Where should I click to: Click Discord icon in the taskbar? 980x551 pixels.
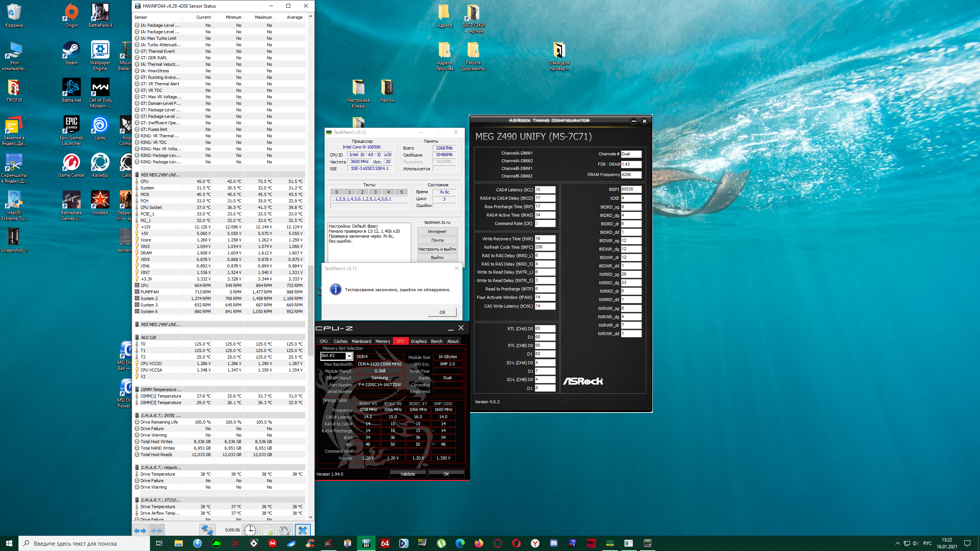point(554,543)
